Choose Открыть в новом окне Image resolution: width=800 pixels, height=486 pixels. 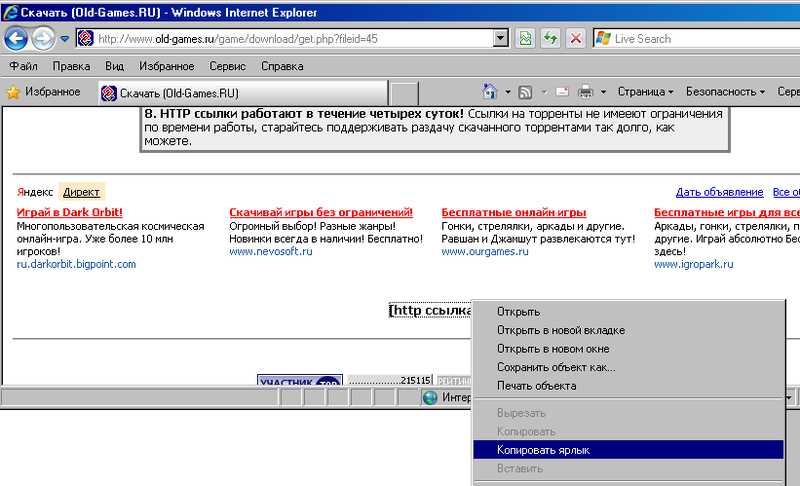tap(628, 349)
